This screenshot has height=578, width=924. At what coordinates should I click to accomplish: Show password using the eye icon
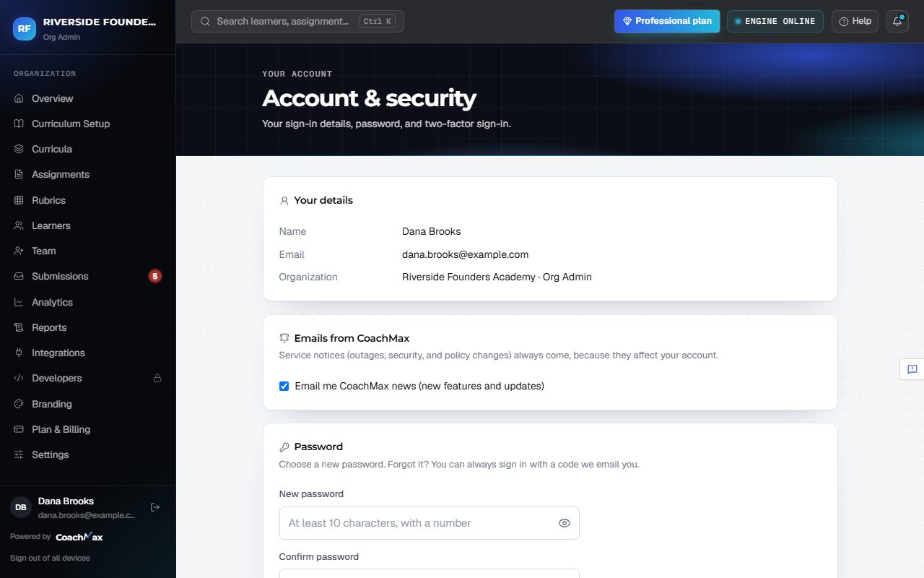(565, 523)
